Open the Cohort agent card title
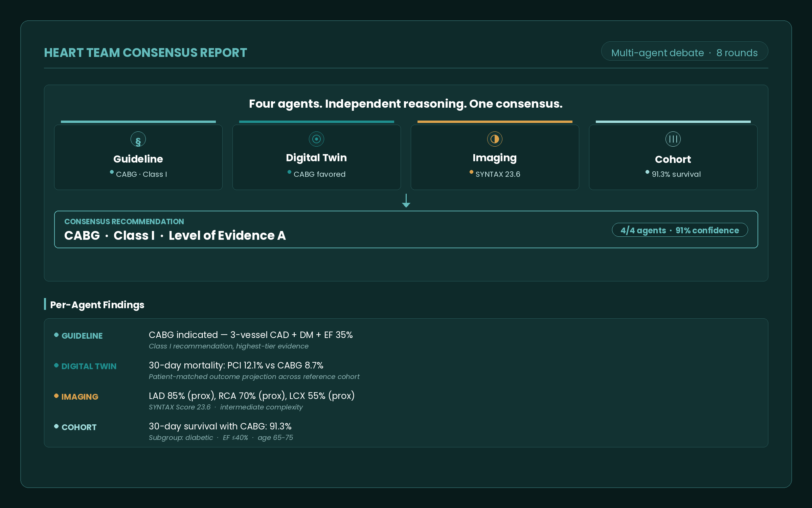Screen dimensions: 812x508 673,159
